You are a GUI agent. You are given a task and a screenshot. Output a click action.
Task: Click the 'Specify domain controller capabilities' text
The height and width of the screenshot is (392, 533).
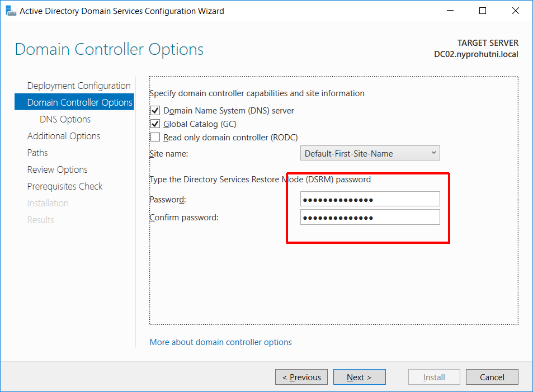pos(257,93)
